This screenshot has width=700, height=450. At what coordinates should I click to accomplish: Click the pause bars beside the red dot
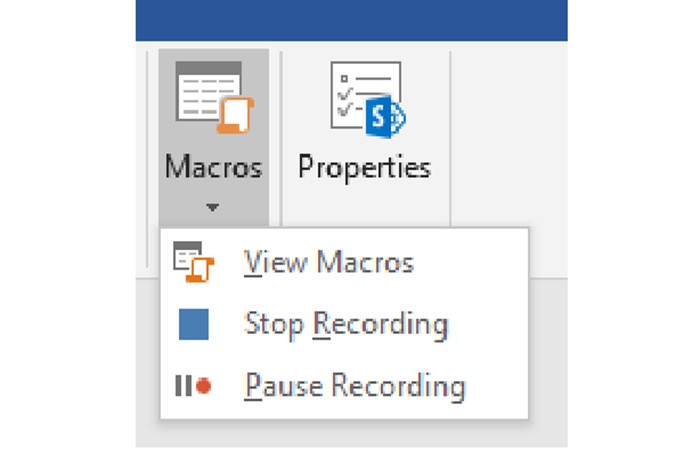[182, 385]
